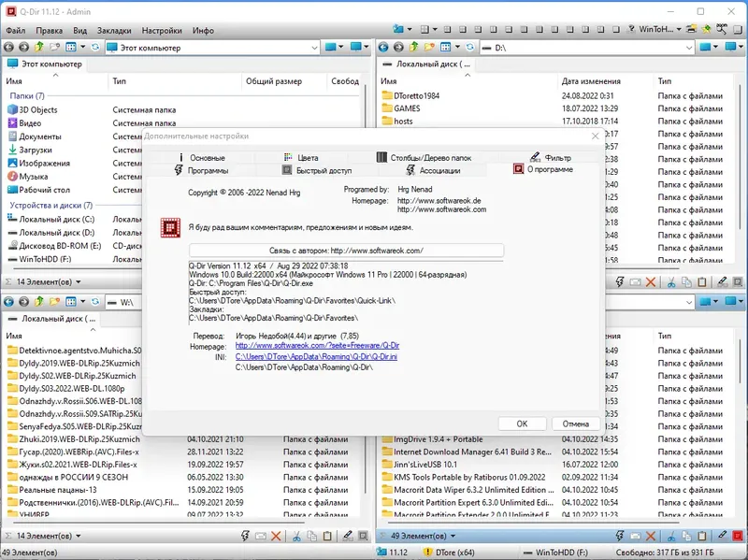
Task: Expand the 14 Элемент(ов) dropdown in the top-left pane
Action: click(x=79, y=282)
